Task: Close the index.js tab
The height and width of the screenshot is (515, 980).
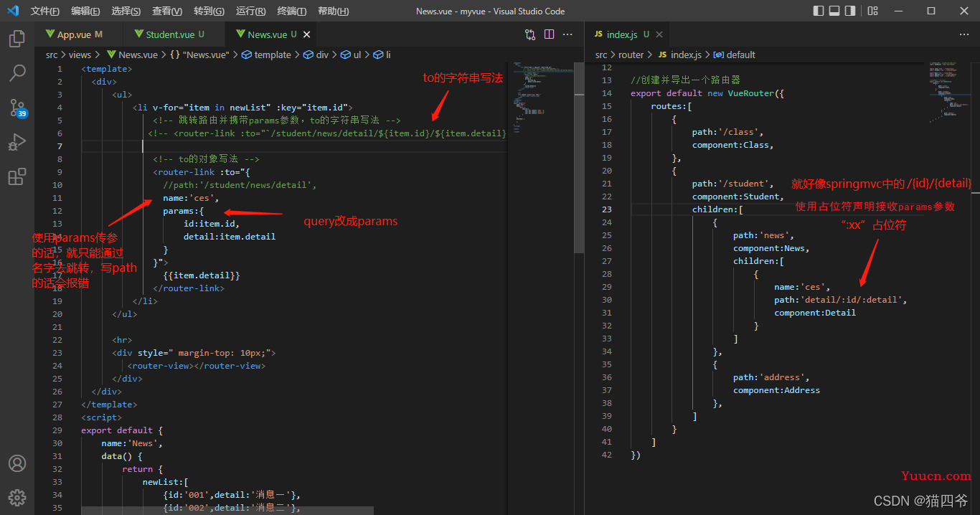Action: (659, 34)
